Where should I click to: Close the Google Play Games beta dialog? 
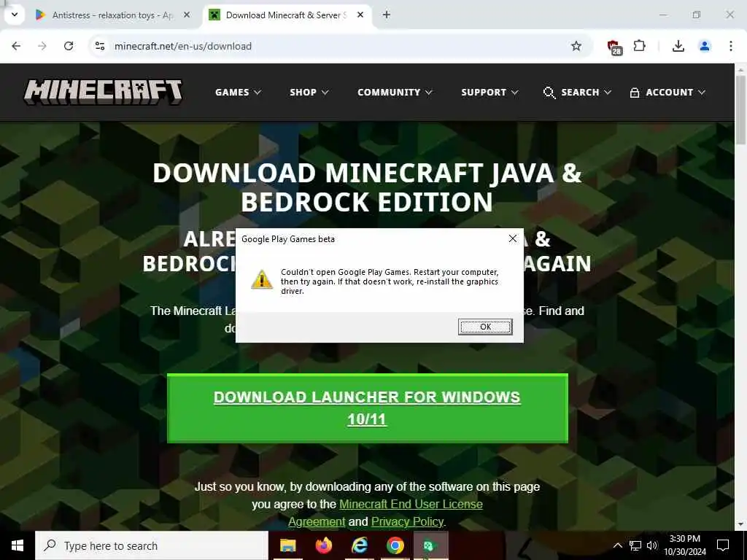pyautogui.click(x=513, y=238)
